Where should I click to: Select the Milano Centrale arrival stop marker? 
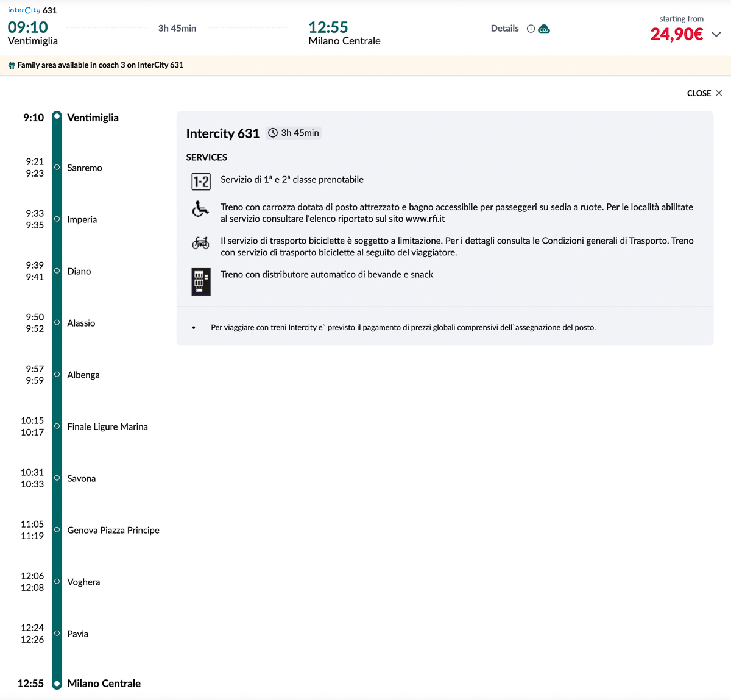57,684
